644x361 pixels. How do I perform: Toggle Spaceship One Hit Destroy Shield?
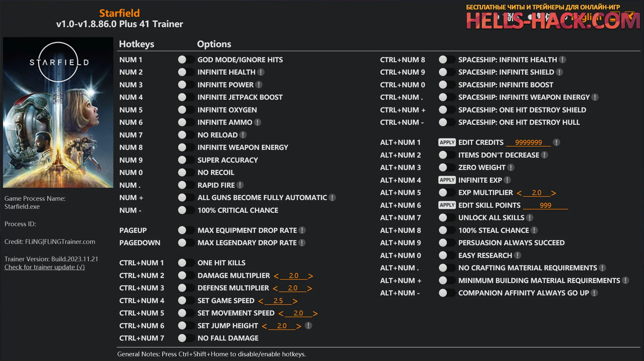click(447, 110)
